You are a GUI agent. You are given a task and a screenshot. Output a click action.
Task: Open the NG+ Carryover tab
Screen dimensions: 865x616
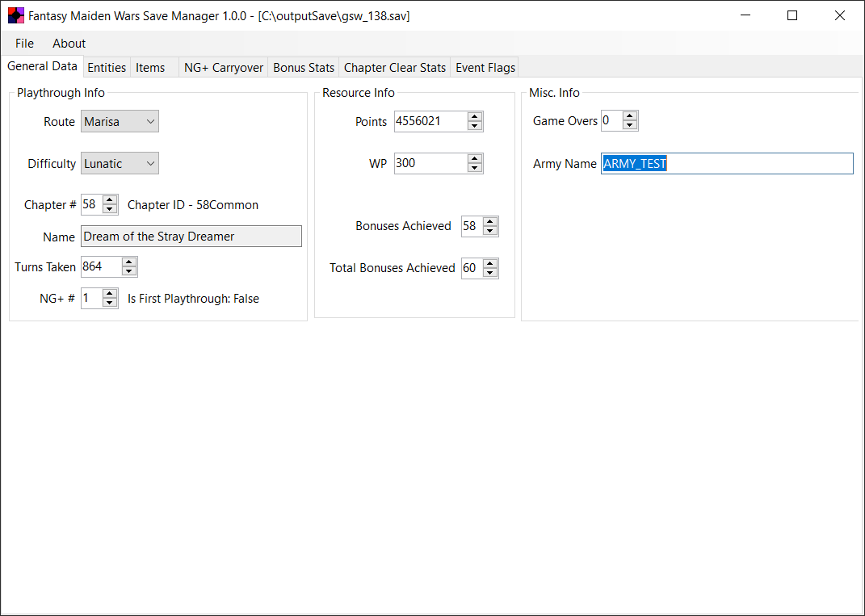coord(224,67)
